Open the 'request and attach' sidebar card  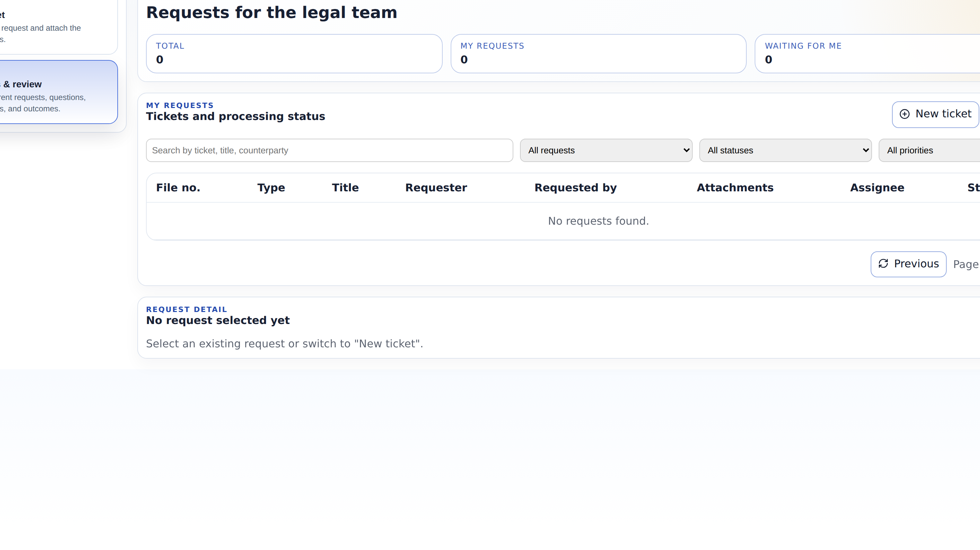pyautogui.click(x=59, y=27)
